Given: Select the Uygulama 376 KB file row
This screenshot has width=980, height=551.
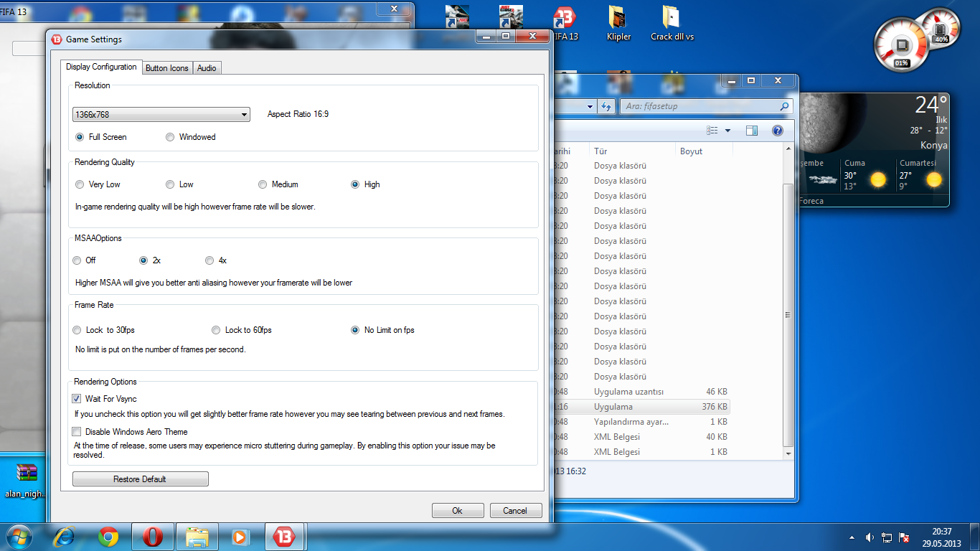Looking at the screenshot, I should click(x=643, y=407).
